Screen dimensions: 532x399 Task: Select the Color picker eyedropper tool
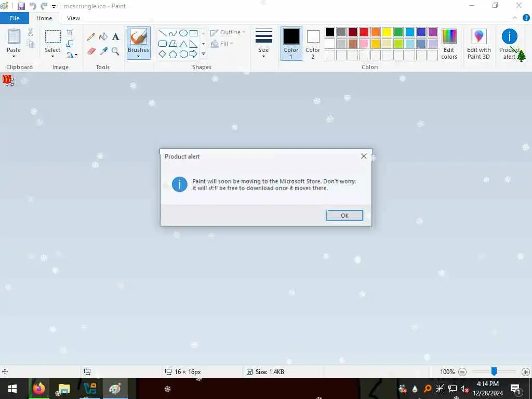pyautogui.click(x=103, y=51)
